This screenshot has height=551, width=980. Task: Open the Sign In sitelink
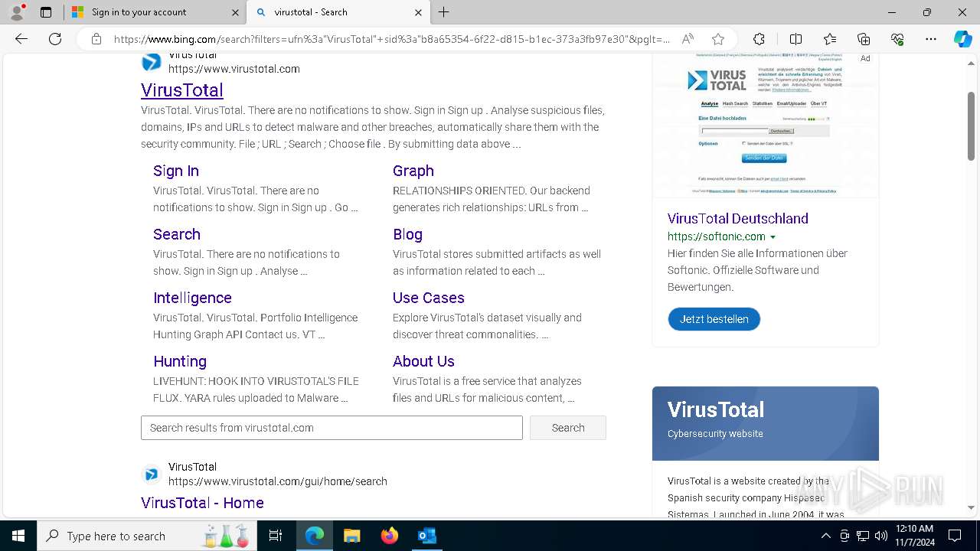(176, 171)
